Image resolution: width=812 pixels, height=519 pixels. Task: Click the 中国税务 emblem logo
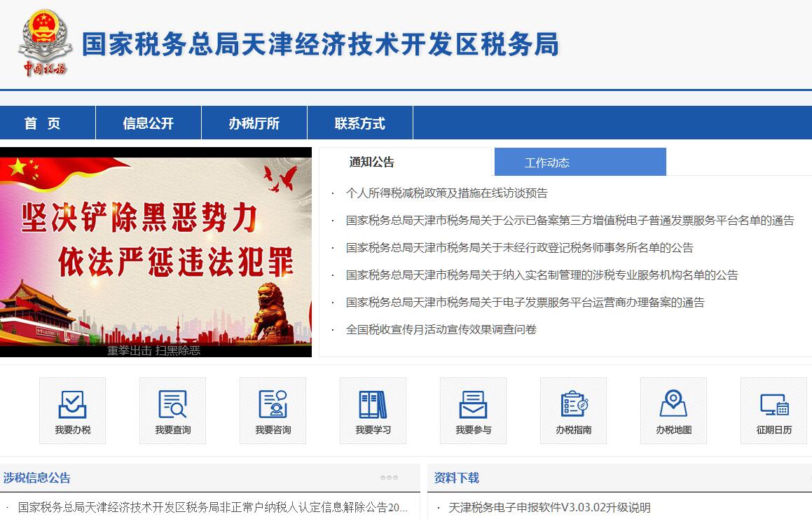click(x=45, y=43)
